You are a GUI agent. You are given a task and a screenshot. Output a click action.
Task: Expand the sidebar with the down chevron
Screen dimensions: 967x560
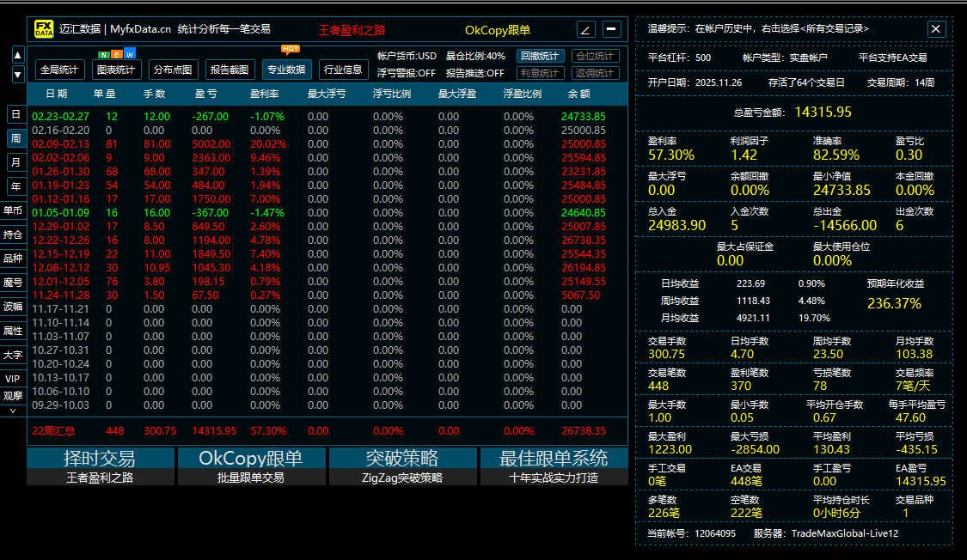(17, 75)
